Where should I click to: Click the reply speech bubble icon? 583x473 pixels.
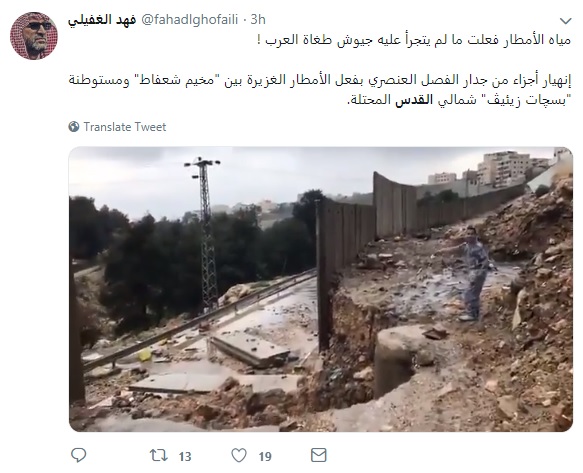point(78,455)
